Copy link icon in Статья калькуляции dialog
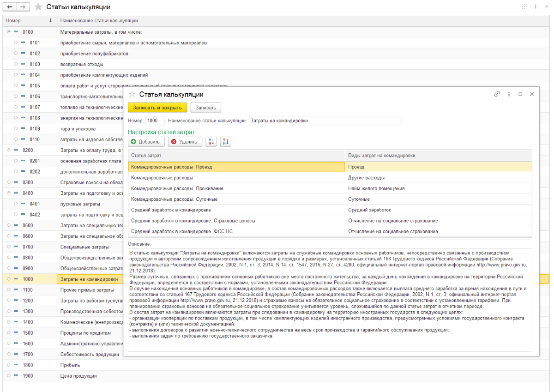The height and width of the screenshot is (392, 554). pyautogui.click(x=497, y=94)
